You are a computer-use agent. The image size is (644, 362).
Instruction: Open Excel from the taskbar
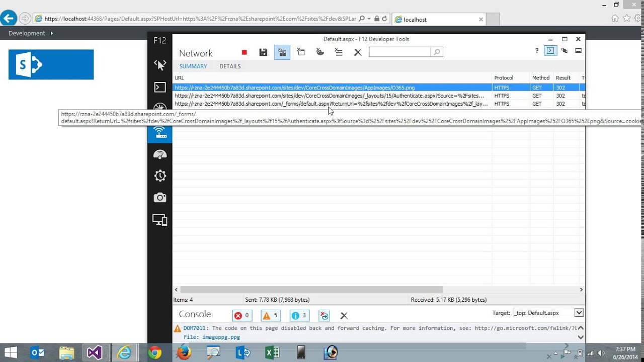click(x=272, y=352)
